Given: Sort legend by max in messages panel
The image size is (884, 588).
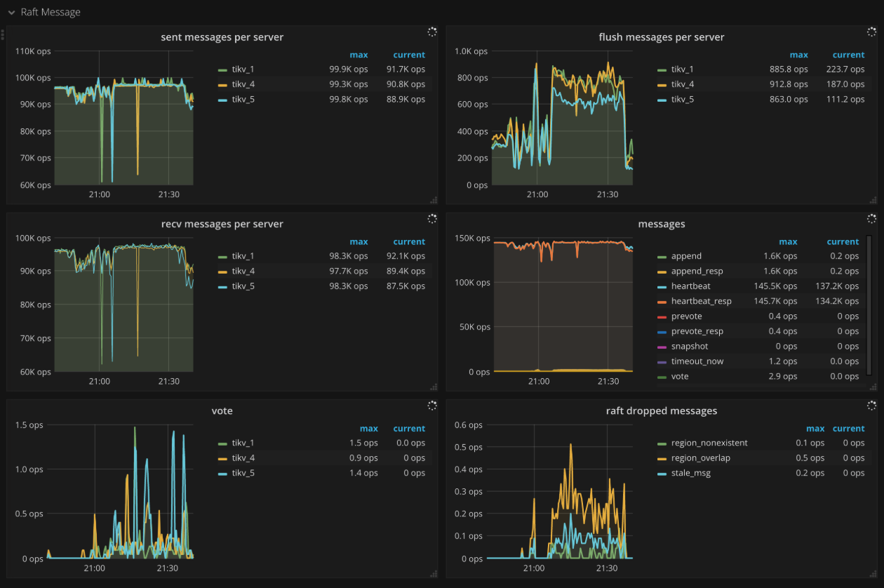Looking at the screenshot, I should [788, 241].
